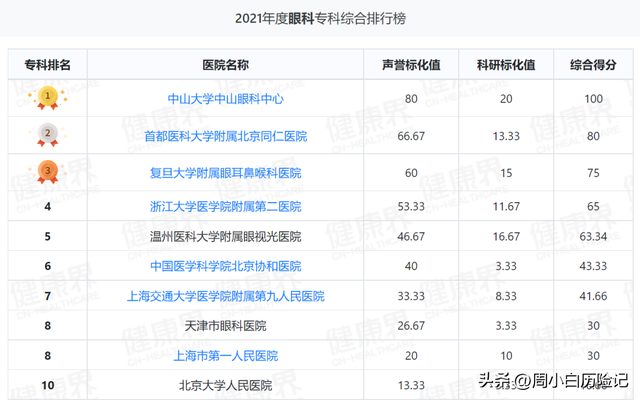
Task: Click the silver rank 2 medal icon
Action: pos(48,135)
